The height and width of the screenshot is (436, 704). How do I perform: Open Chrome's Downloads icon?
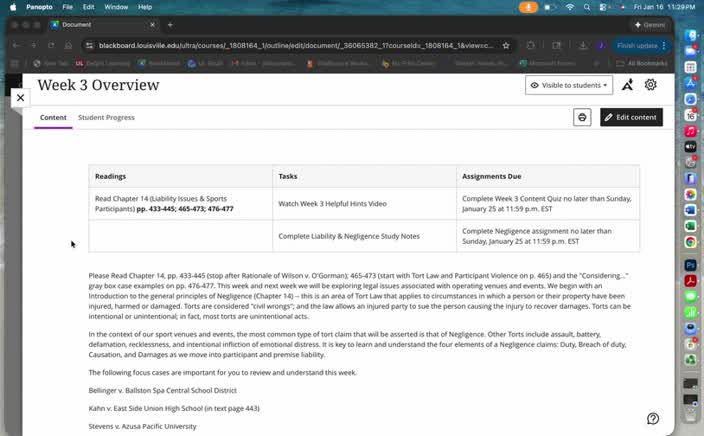(x=583, y=45)
